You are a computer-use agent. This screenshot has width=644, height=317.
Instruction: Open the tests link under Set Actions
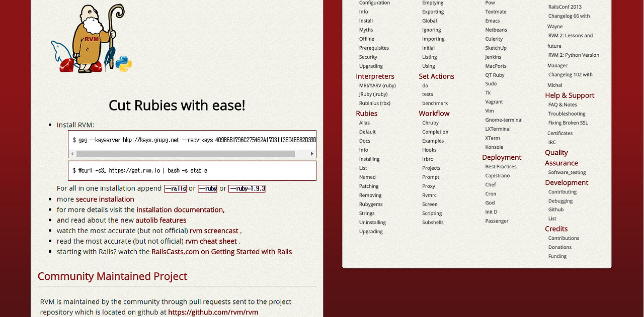pos(428,94)
